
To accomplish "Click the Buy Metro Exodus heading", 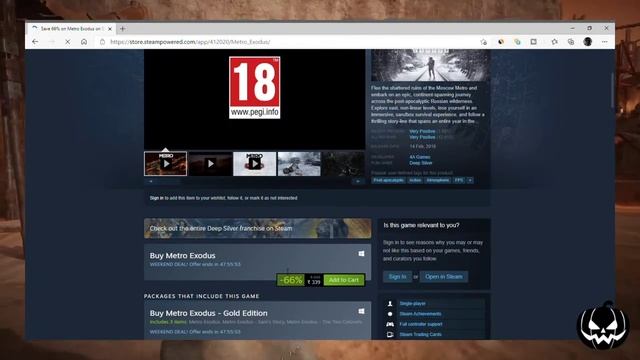I will pos(182,256).
